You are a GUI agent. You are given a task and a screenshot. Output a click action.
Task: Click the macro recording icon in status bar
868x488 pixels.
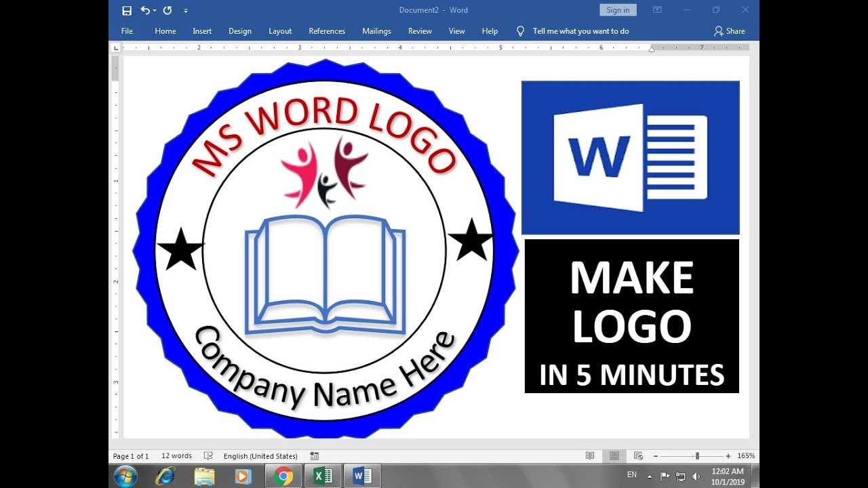click(x=315, y=456)
